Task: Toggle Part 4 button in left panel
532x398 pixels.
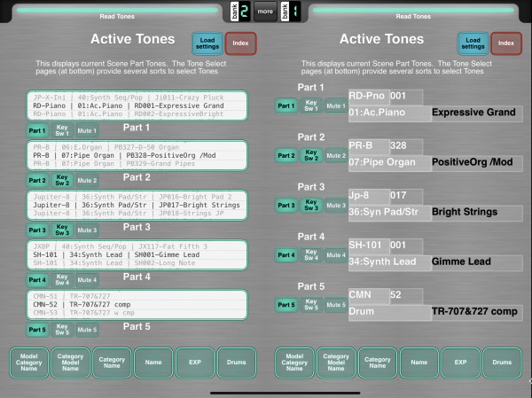Action: click(x=37, y=280)
